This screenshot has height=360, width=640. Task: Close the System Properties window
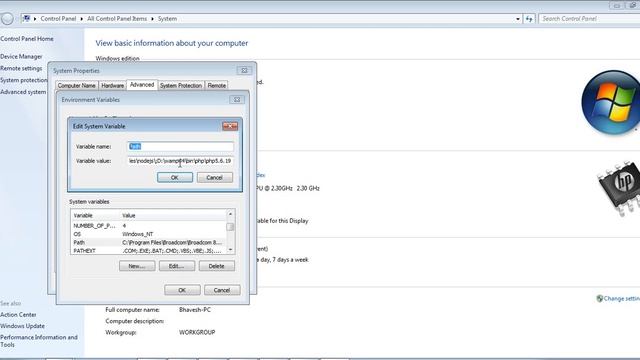[x=244, y=71]
